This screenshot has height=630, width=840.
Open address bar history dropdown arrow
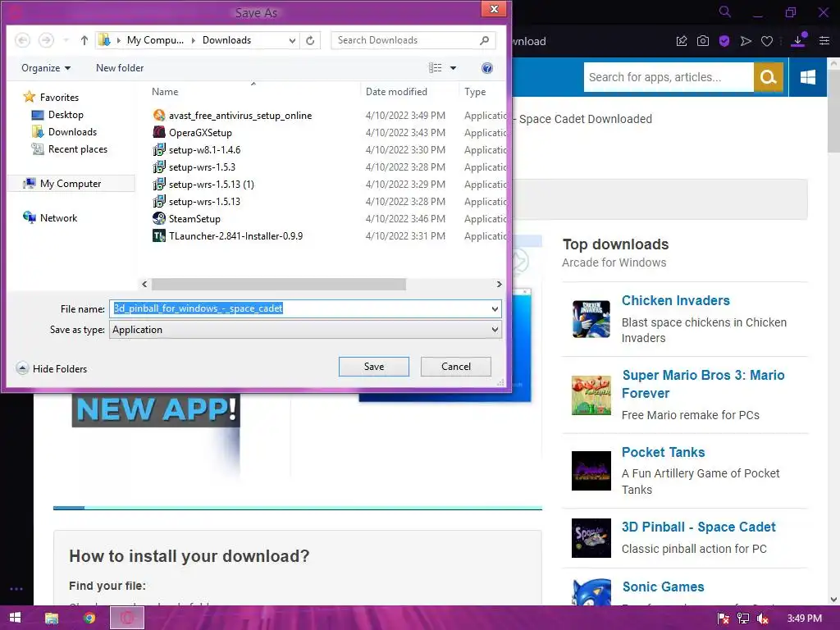pyautogui.click(x=292, y=40)
